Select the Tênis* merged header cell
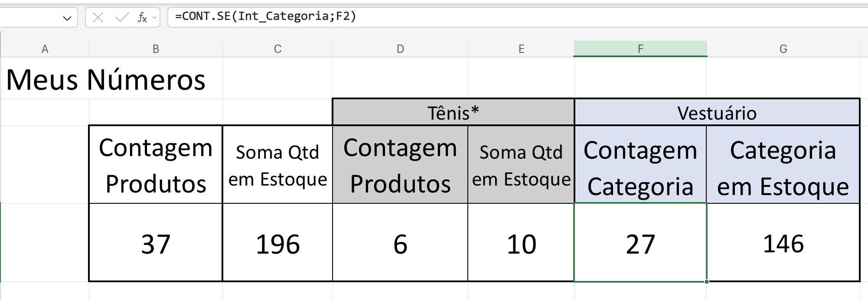The height and width of the screenshot is (300, 868). click(453, 113)
